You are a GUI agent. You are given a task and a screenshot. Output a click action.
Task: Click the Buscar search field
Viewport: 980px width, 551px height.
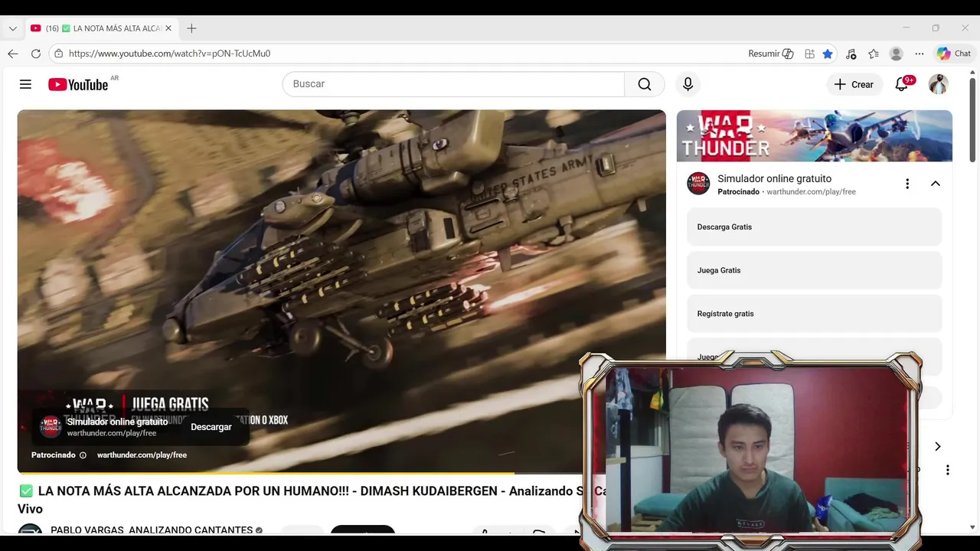(x=453, y=84)
